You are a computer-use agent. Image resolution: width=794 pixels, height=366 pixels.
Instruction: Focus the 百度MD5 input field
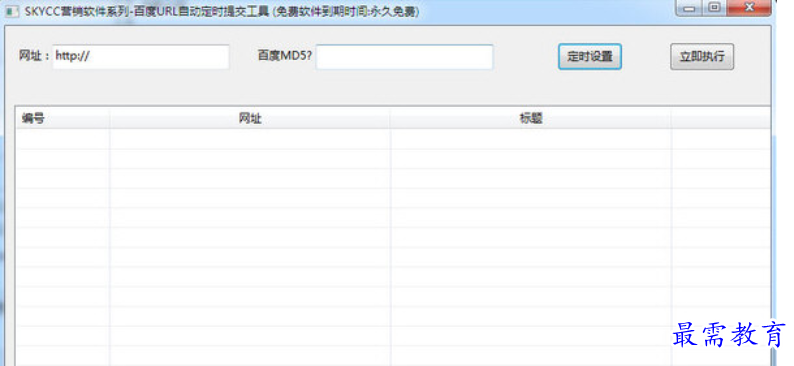tap(405, 57)
